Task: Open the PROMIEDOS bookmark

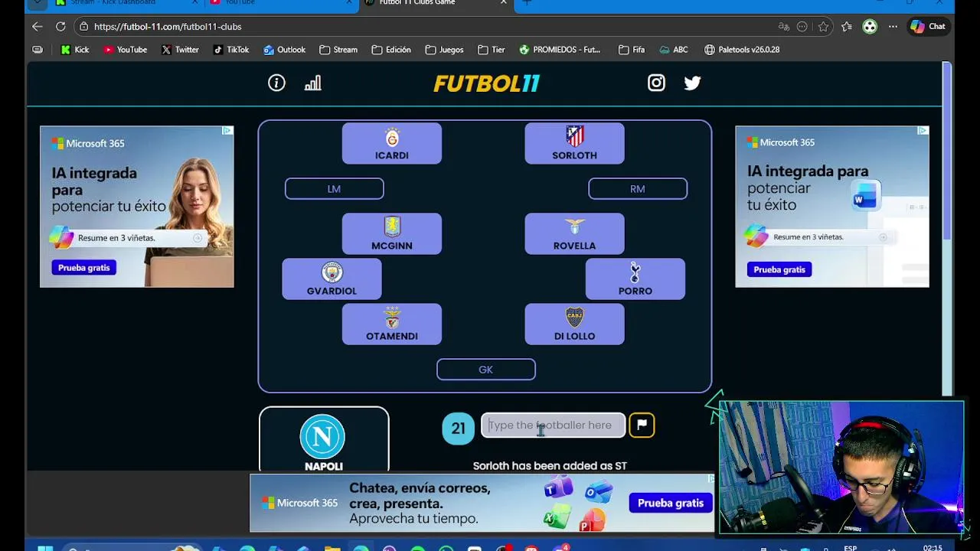Action: (x=560, y=50)
